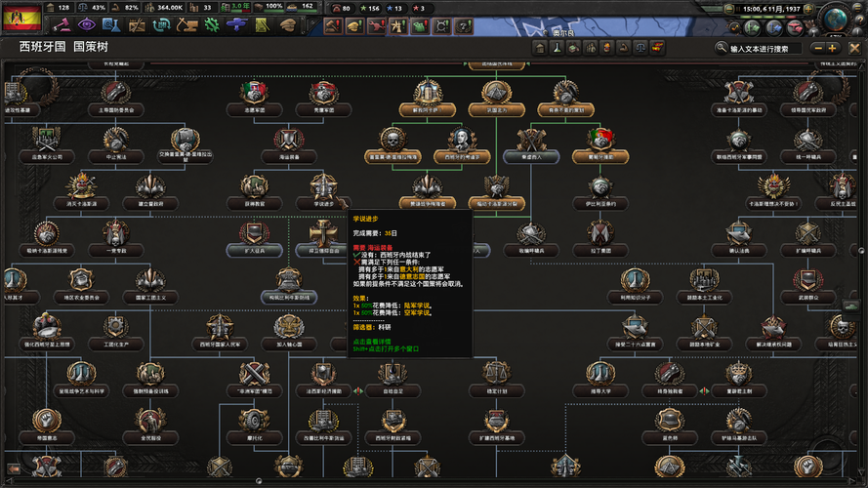Viewport: 868px width, 488px height.
Task: Click the Spanish flag in top-left corner
Action: tap(22, 18)
